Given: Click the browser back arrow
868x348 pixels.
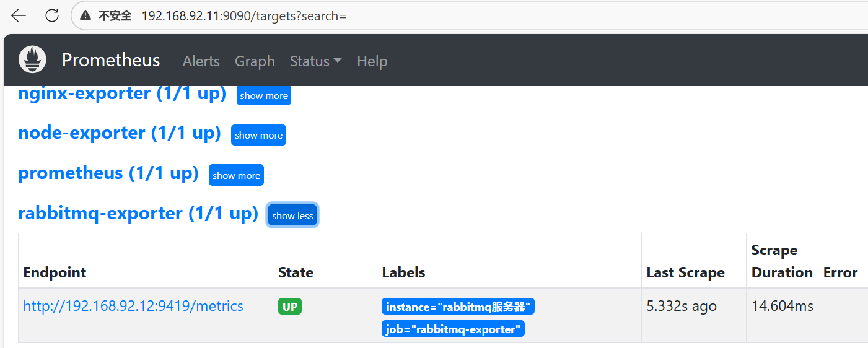Looking at the screenshot, I should [x=19, y=16].
